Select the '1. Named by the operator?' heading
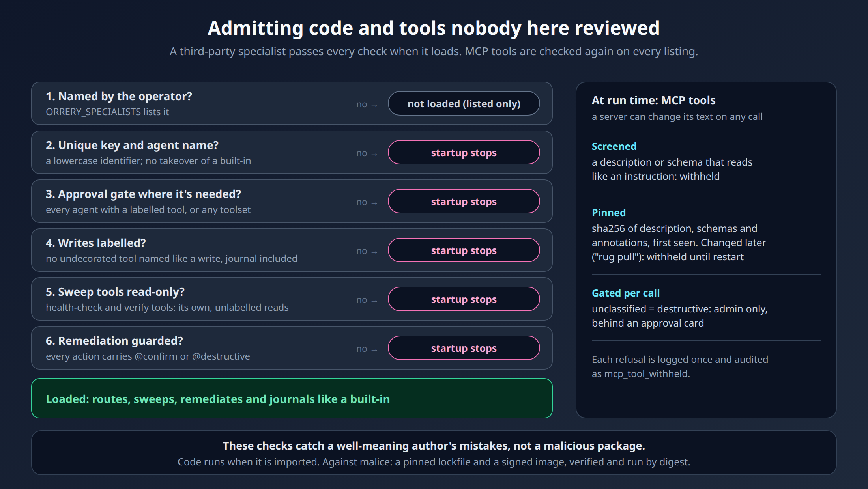 pos(119,96)
